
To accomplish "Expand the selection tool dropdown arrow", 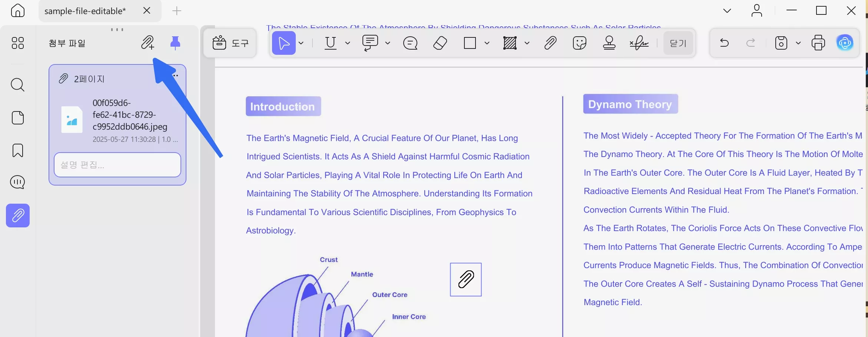I will [301, 43].
